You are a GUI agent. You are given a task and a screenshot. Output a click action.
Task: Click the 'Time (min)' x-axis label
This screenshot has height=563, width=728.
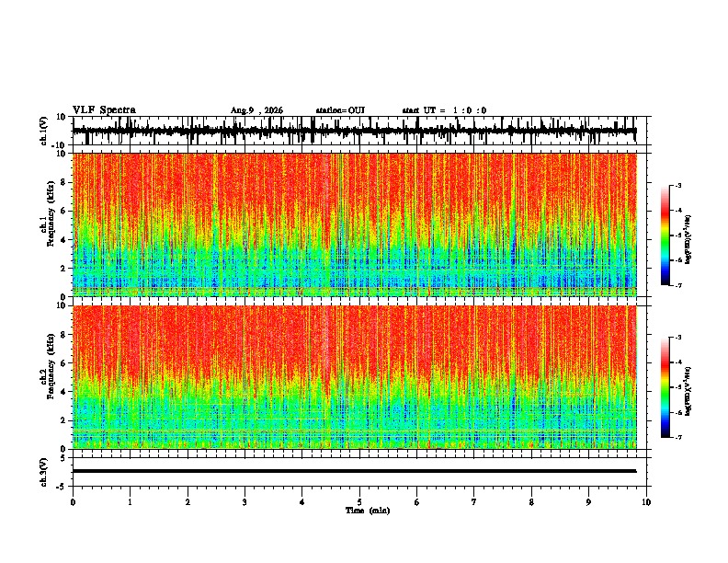(x=368, y=511)
